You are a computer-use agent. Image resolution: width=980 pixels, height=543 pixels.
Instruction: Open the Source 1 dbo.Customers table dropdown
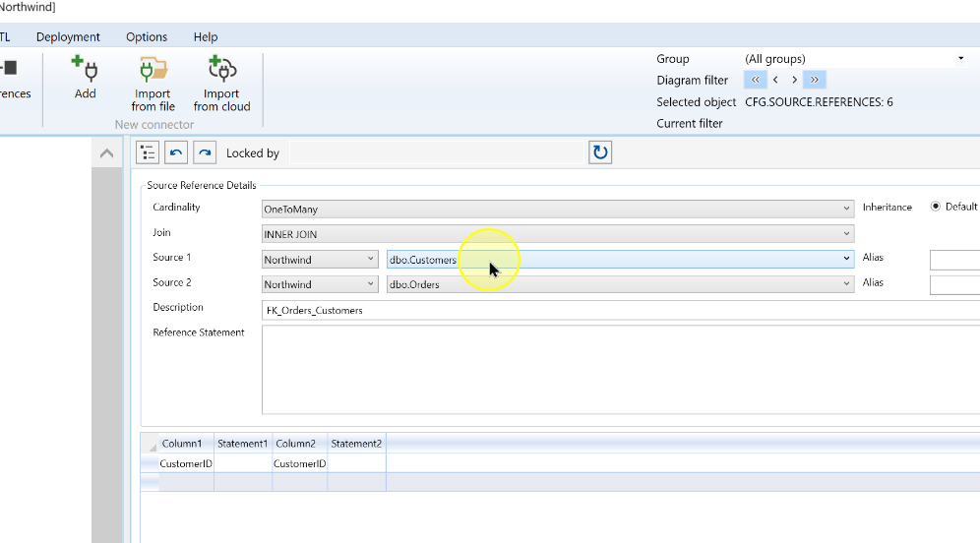pos(620,260)
